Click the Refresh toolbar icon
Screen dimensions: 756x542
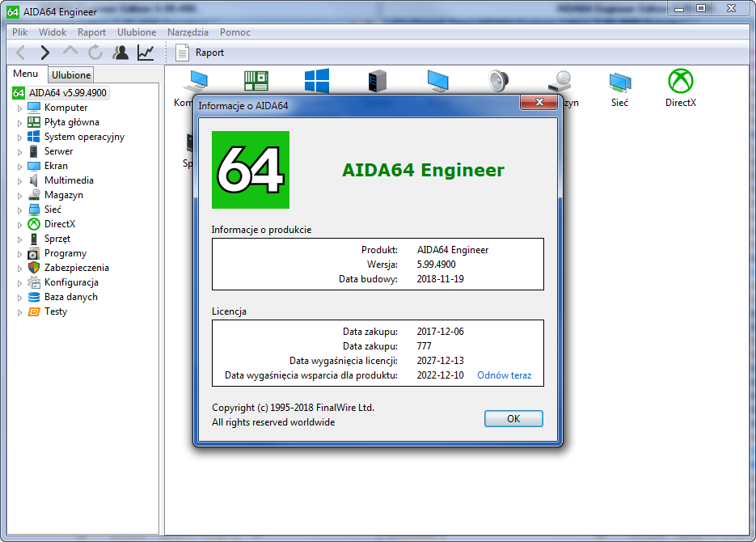point(95,52)
